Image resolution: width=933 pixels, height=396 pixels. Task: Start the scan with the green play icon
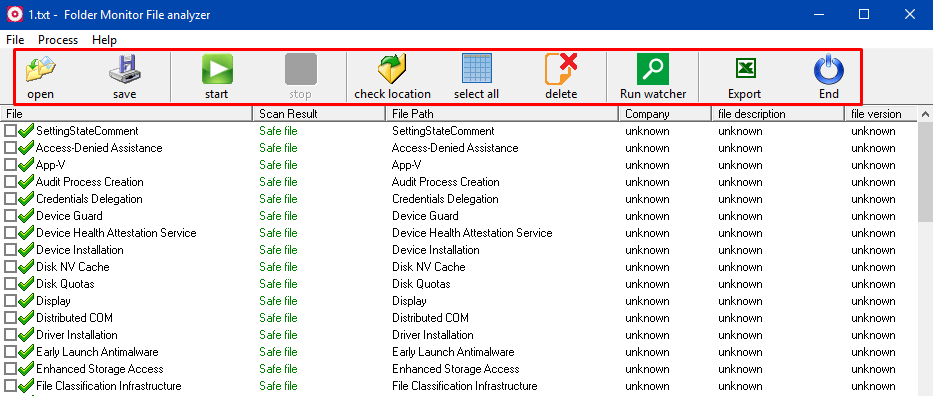point(217,69)
